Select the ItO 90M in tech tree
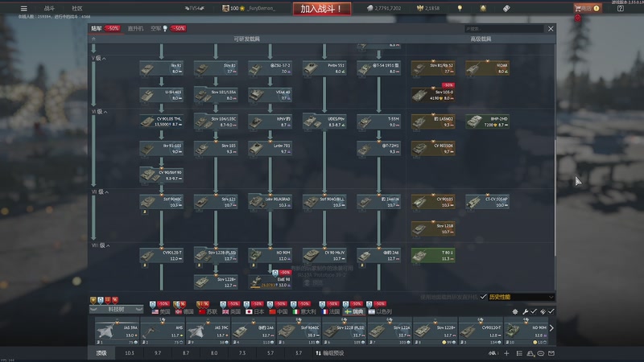This screenshot has height=362, width=644. pyautogui.click(x=270, y=255)
